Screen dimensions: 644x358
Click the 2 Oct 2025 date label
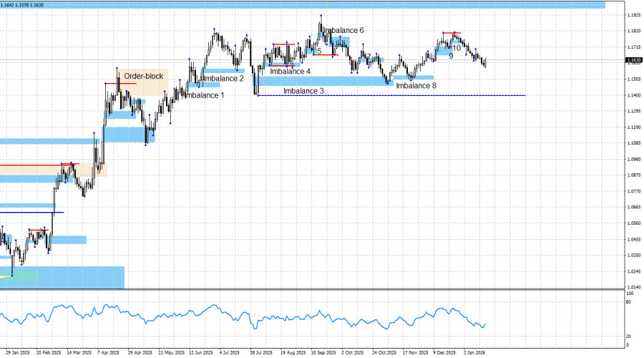tap(353, 353)
